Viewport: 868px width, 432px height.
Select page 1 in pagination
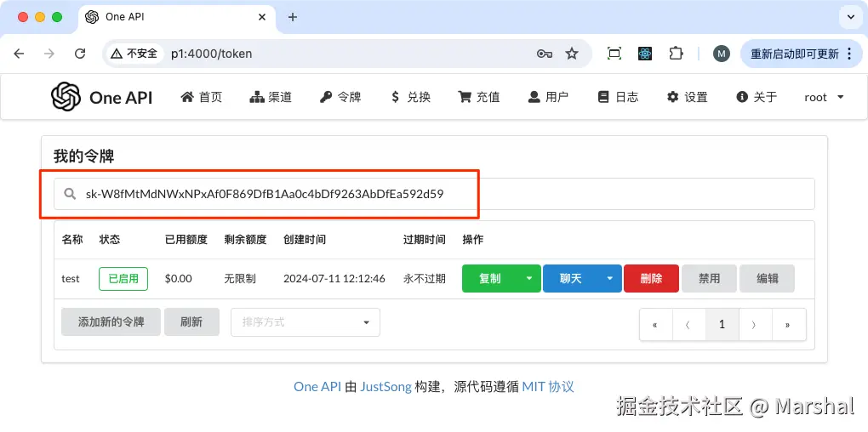[722, 325]
